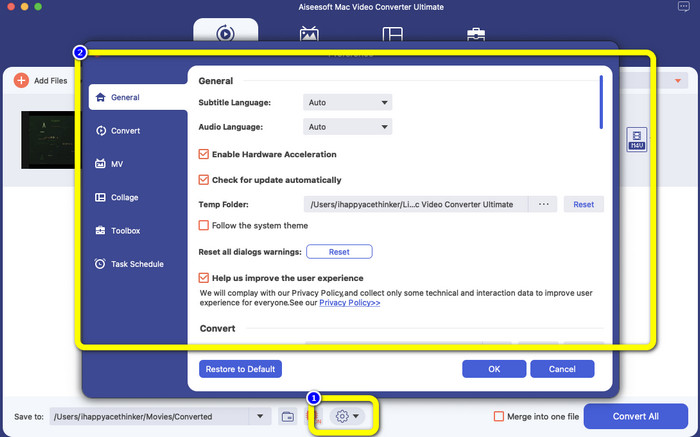Click the Task Schedule clock icon
The image size is (700, 437).
coord(100,264)
